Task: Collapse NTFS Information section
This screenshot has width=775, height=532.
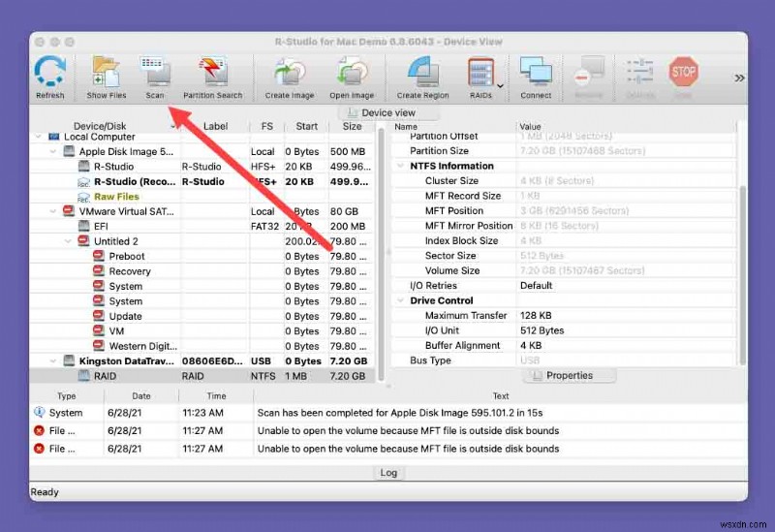Action: tap(400, 166)
